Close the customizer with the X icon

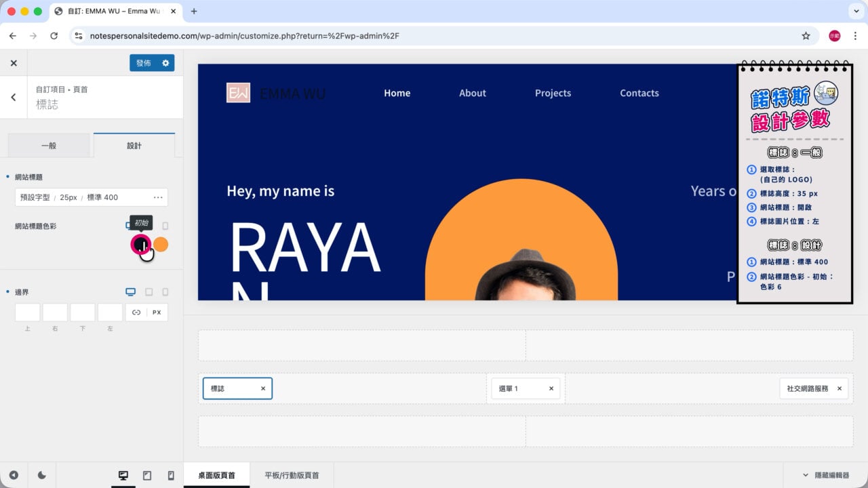[x=14, y=63]
